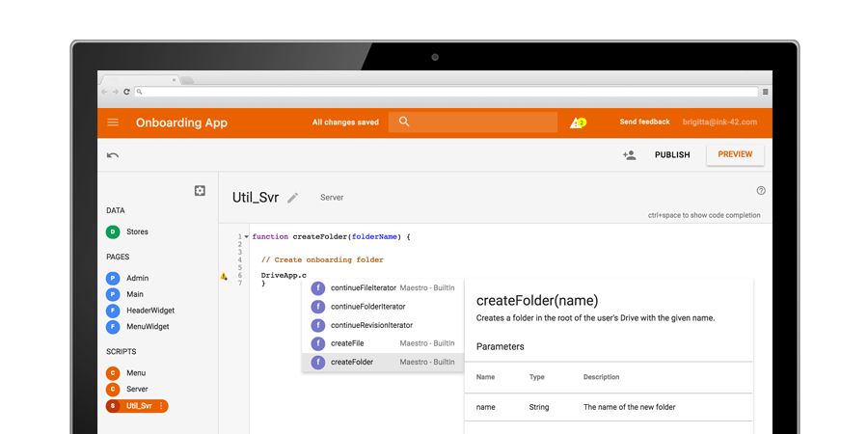
Task: Click the warning marker on line 6
Action: click(x=224, y=276)
